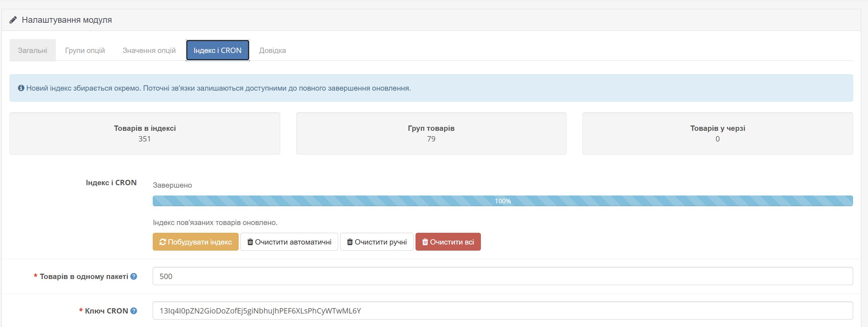Click the Індекс і CRON field label
This screenshot has width=868, height=327.
pos(111,183)
